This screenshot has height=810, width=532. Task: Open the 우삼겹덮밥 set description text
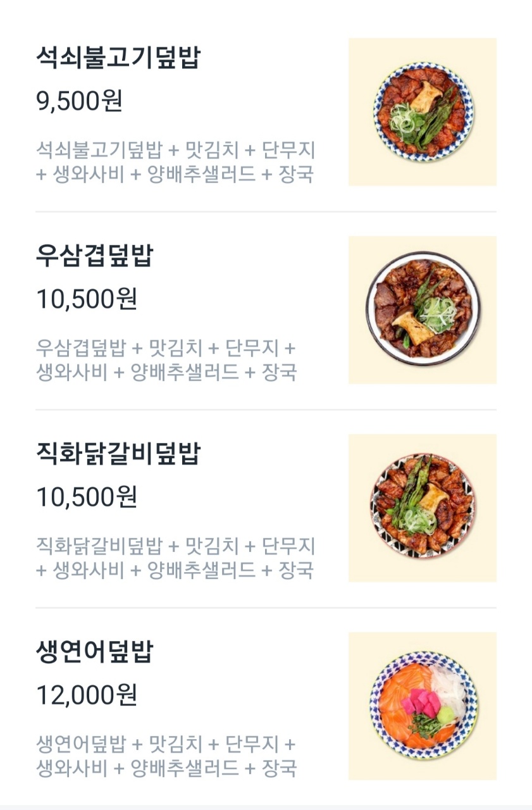tap(166, 360)
